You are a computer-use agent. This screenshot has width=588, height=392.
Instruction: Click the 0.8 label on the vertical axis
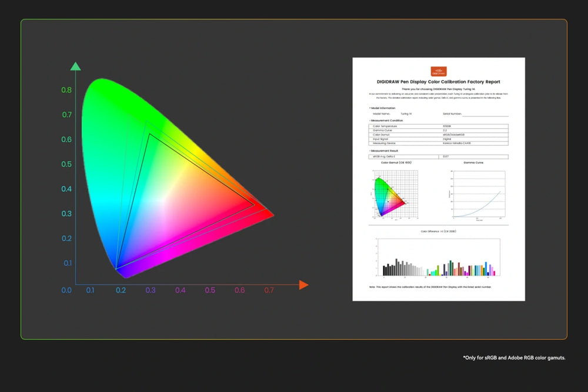(x=66, y=90)
